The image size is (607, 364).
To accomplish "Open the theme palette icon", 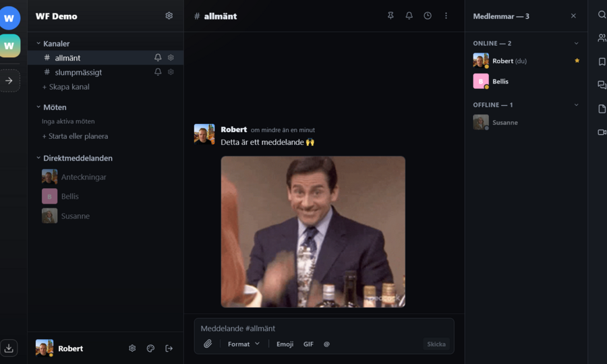I will [x=150, y=348].
